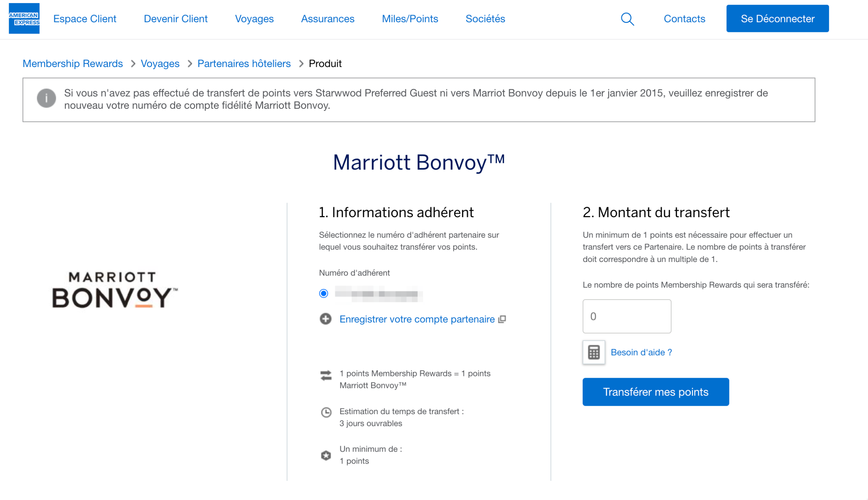
Task: Click the Se Déconnecter button
Action: (x=777, y=18)
